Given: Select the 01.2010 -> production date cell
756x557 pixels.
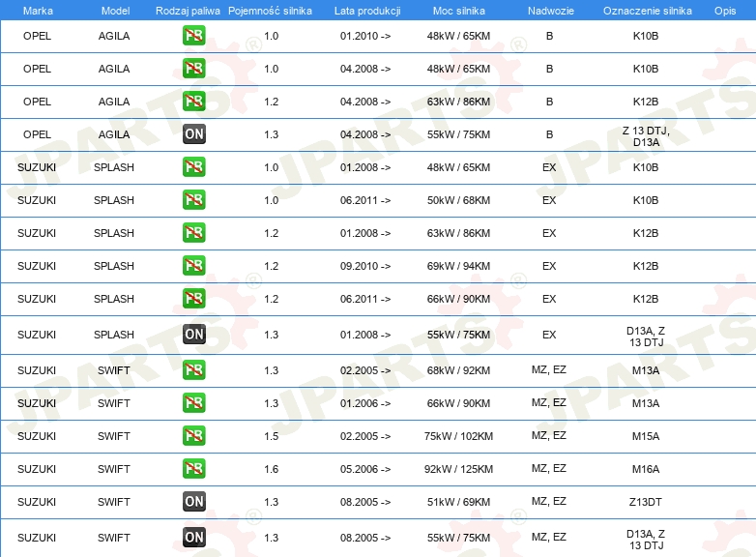Looking at the screenshot, I should (365, 36).
